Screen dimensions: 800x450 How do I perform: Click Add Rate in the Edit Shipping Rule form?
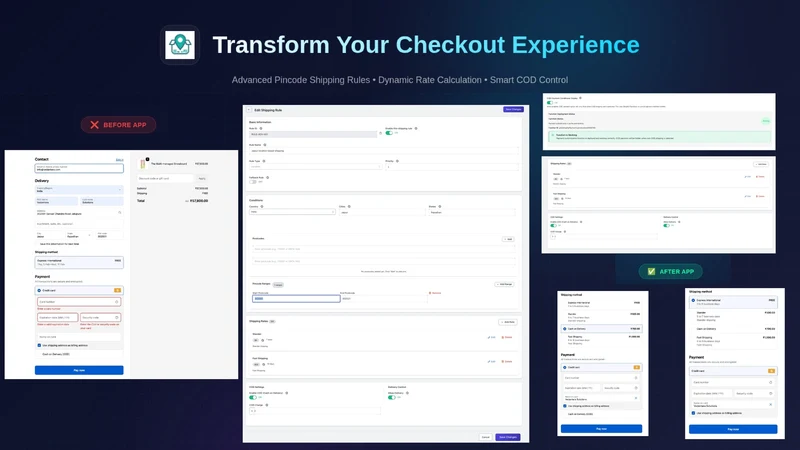coord(508,322)
